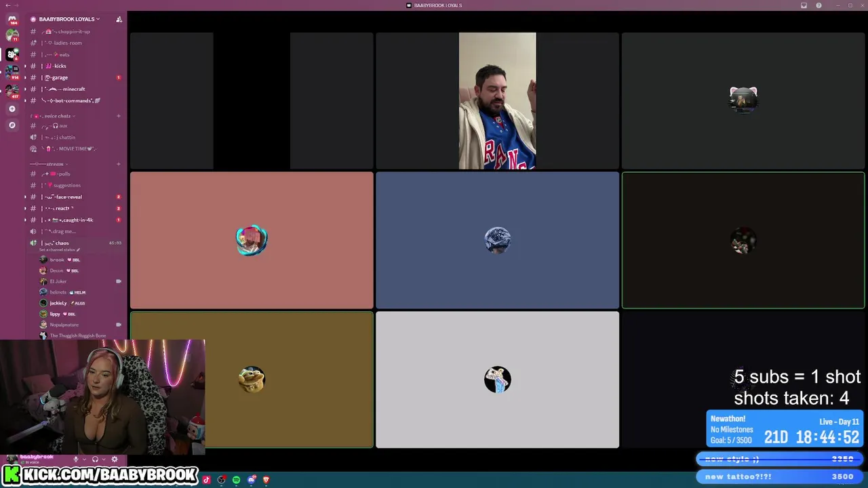Click 'Set a channel status' text
868x488 pixels.
[57, 250]
